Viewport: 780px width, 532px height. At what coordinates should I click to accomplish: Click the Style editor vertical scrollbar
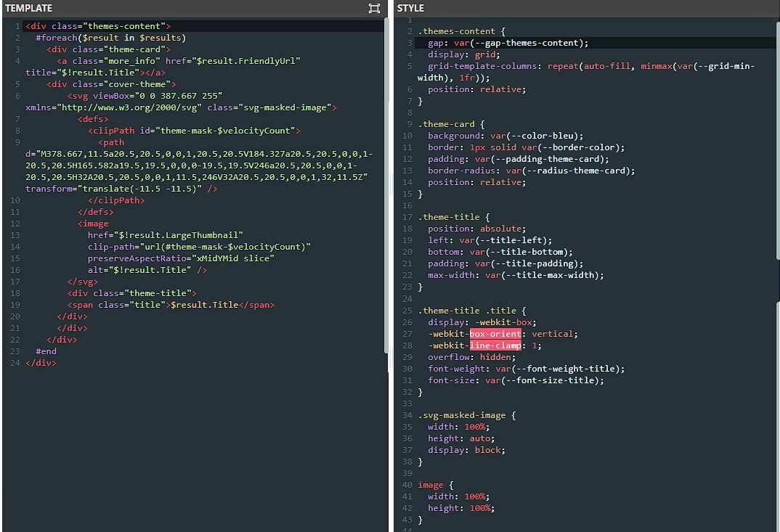[x=777, y=145]
